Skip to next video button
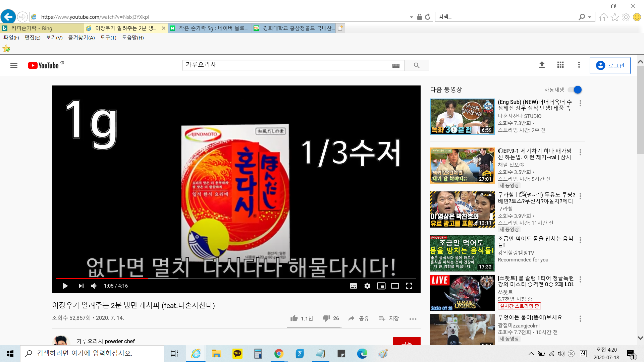Image resolution: width=644 pixels, height=362 pixels. [81, 286]
